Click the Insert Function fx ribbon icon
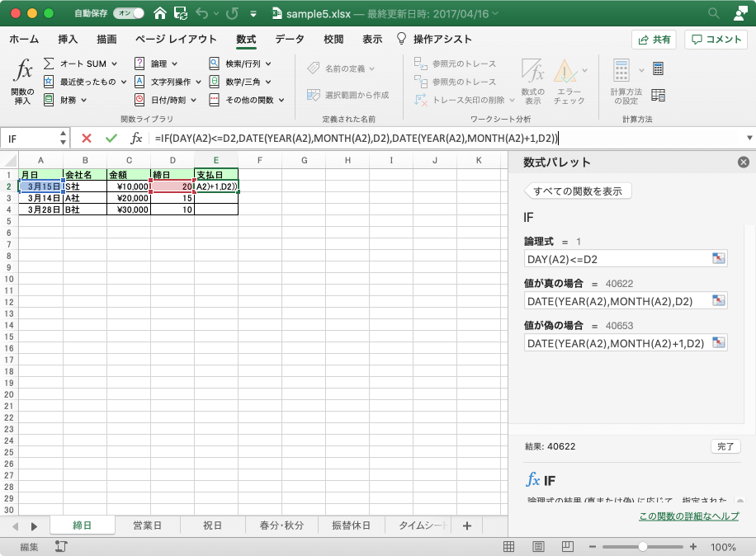The height and width of the screenshot is (556, 756). [22, 70]
